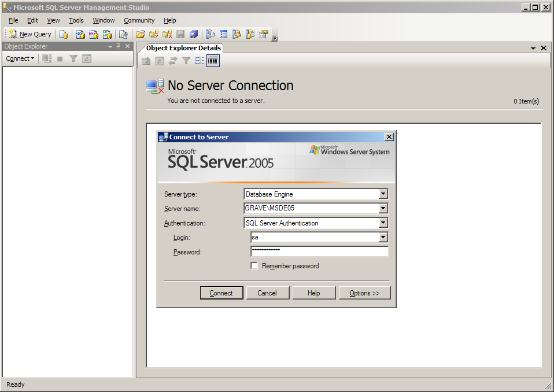Open the Community menu
This screenshot has width=554, height=392.
139,20
